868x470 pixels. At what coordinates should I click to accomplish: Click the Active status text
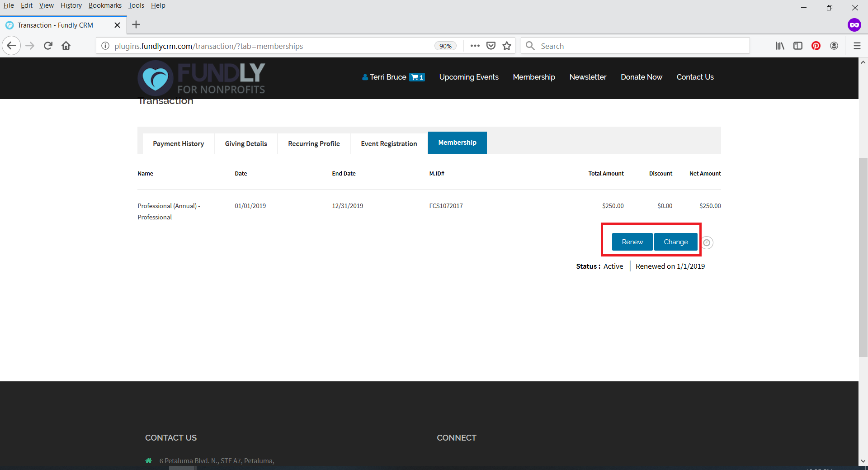point(613,266)
